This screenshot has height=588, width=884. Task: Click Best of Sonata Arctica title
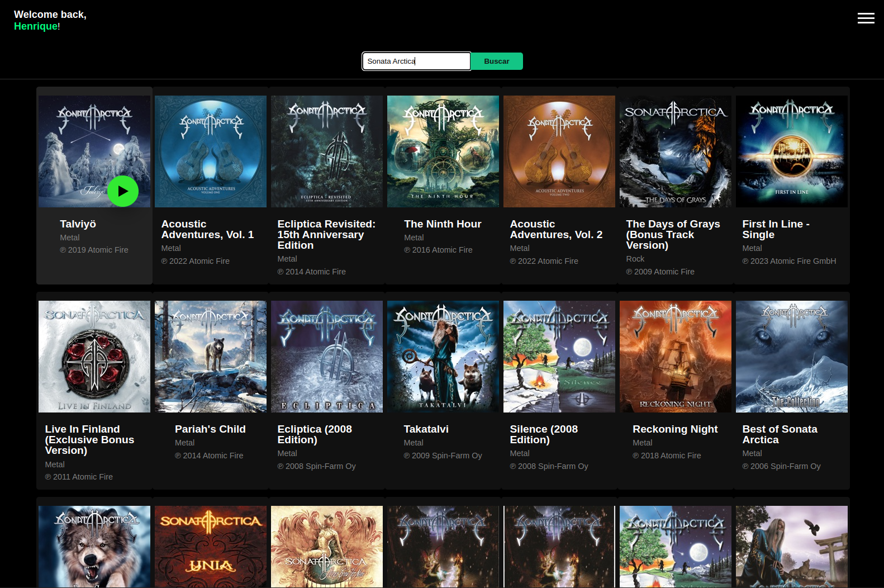coord(780,434)
